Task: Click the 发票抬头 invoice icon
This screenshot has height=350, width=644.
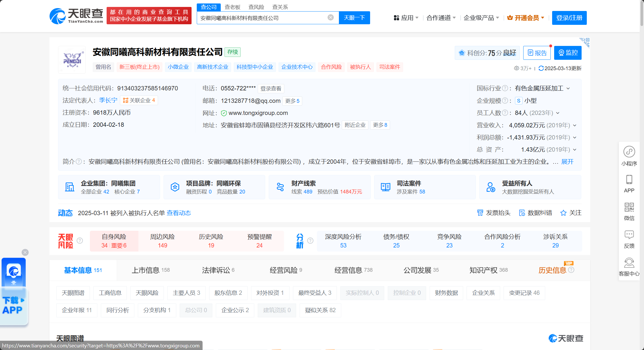Action: pos(480,213)
